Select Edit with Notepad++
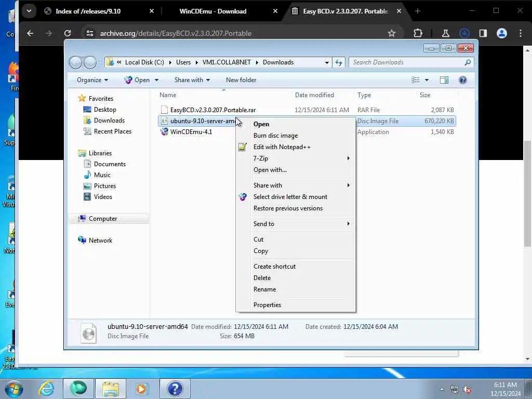Image resolution: width=532 pixels, height=399 pixels. (282, 147)
